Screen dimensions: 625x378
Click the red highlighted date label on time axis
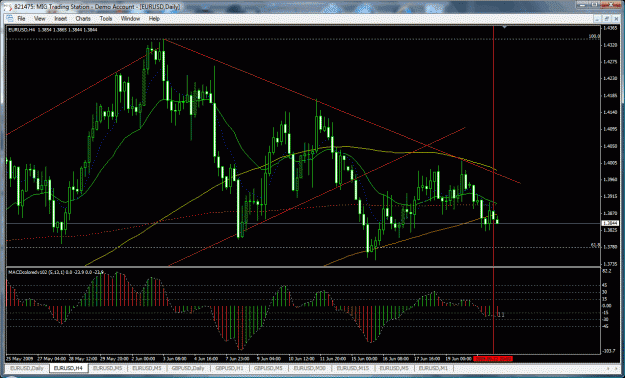click(493, 358)
